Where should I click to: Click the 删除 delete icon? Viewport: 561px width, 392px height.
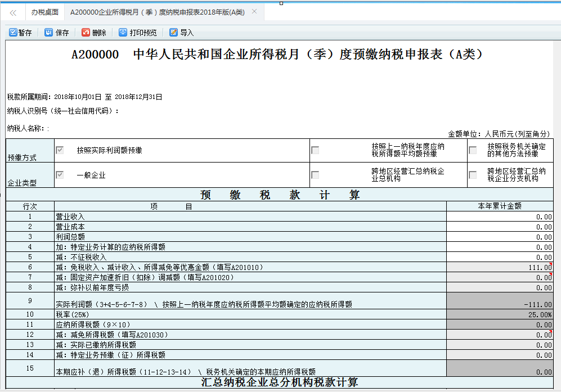pos(94,32)
